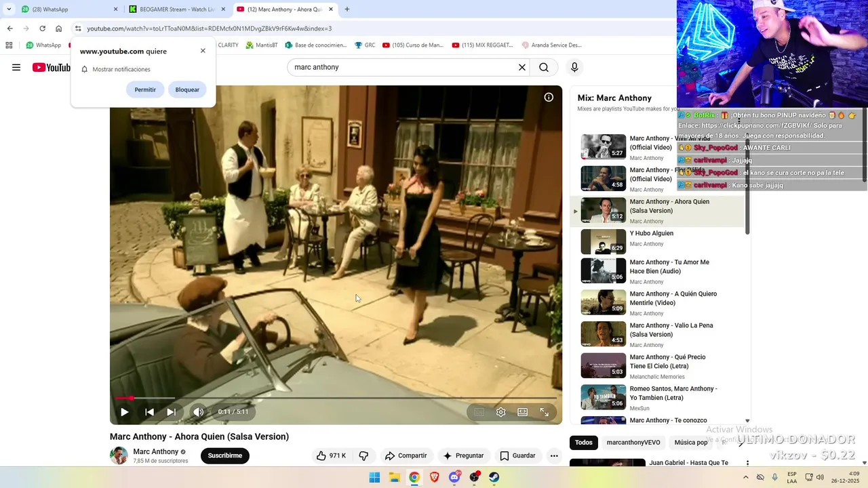The image size is (868, 488).
Task: Open Steam from taskbar
Action: click(x=494, y=477)
